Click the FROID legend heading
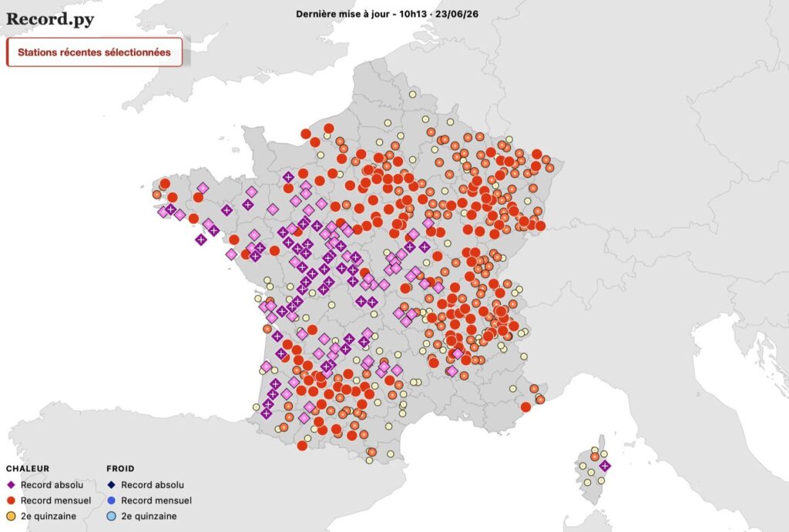The height and width of the screenshot is (532, 789). (x=120, y=469)
